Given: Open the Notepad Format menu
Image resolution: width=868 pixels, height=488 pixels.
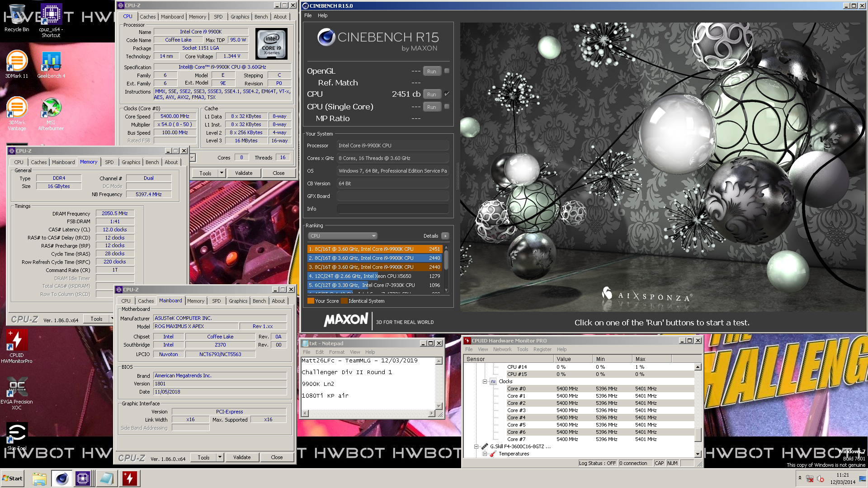Looking at the screenshot, I should coord(336,352).
